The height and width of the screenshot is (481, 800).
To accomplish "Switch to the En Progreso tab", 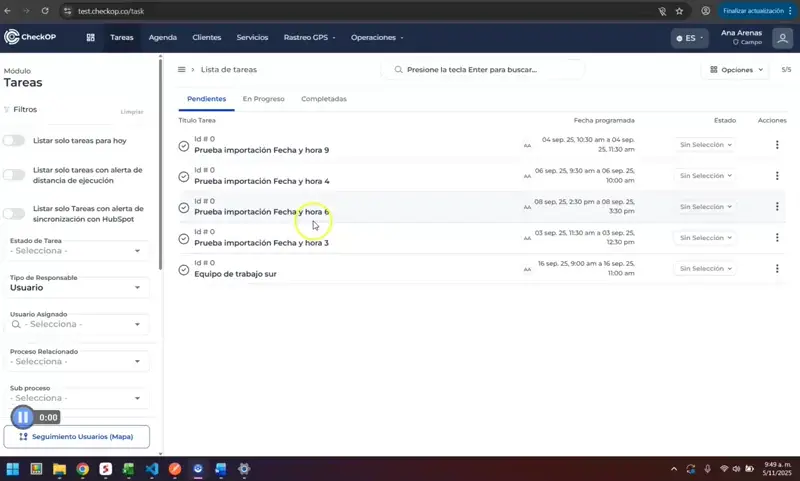I will (x=263, y=99).
